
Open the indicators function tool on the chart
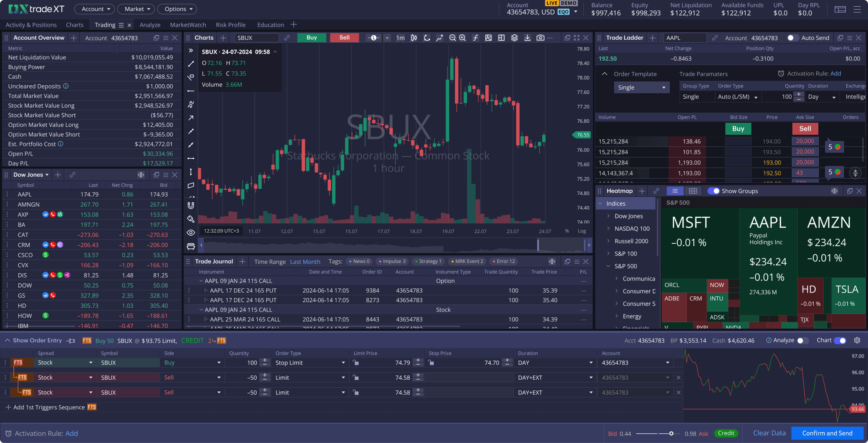(475, 38)
